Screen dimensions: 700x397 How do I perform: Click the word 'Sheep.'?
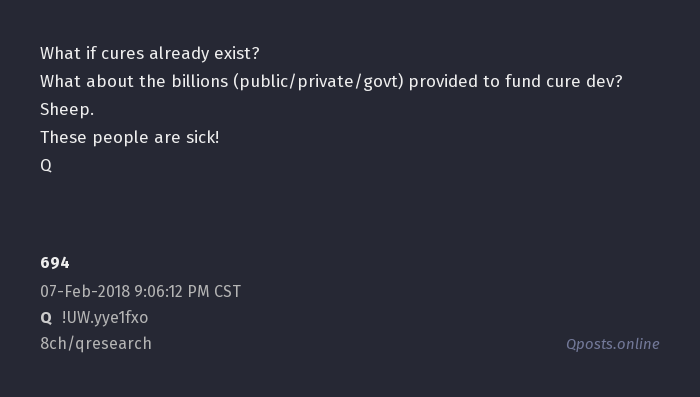click(x=67, y=109)
